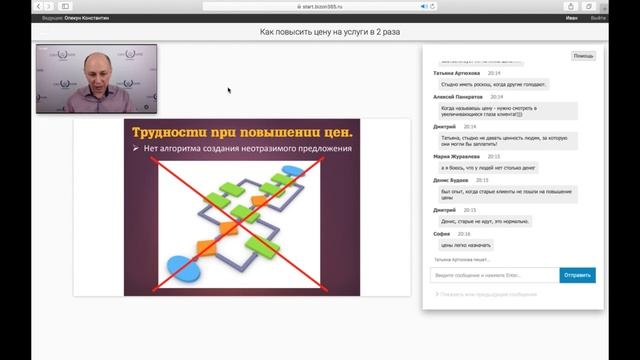Mute the tab audio speaker icon
This screenshot has height=360, width=640.
(x=424, y=7)
